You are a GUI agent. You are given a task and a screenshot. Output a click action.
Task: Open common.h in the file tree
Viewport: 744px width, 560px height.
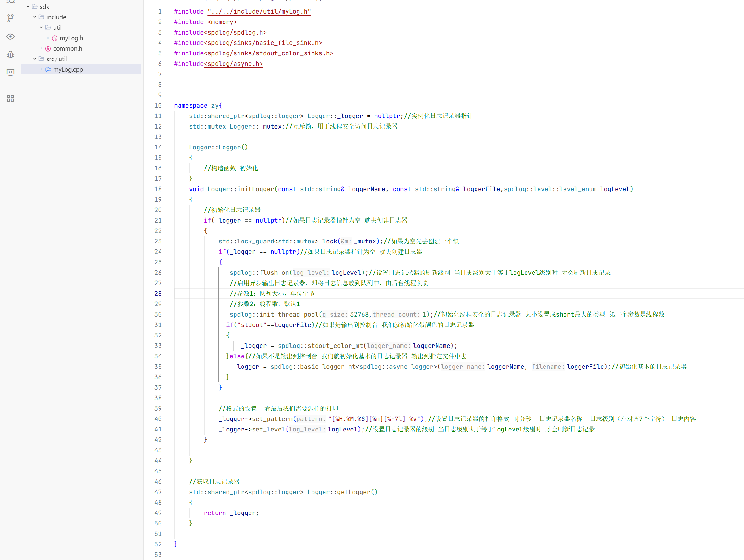click(67, 49)
